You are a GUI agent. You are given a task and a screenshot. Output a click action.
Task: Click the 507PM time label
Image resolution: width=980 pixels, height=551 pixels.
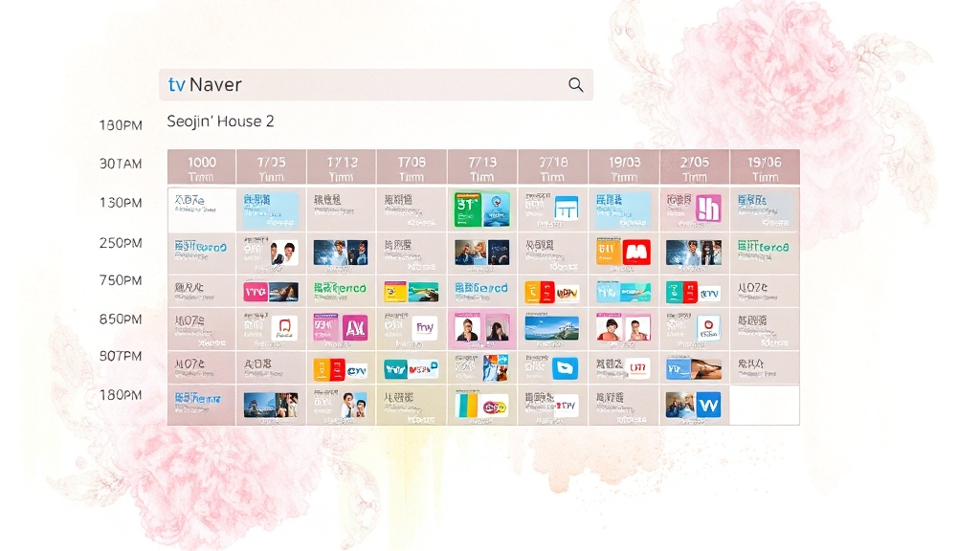coord(121,356)
